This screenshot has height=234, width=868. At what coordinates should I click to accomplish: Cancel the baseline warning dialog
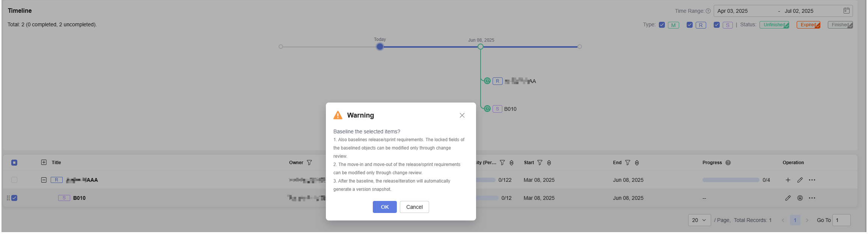[414, 207]
